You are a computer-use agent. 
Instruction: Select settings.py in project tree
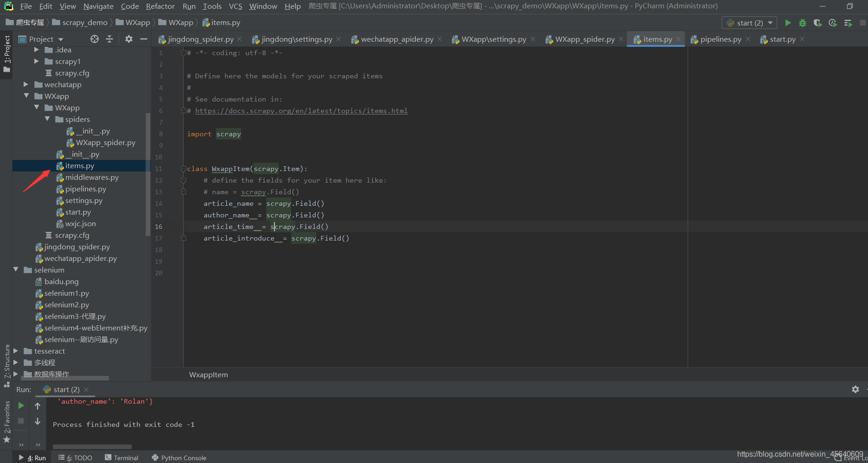point(84,201)
